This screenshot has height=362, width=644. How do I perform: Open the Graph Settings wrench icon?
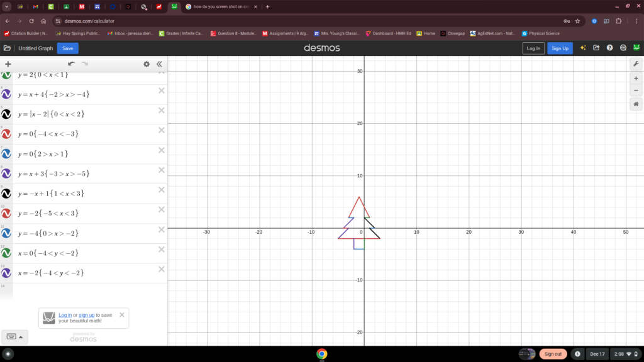click(636, 64)
